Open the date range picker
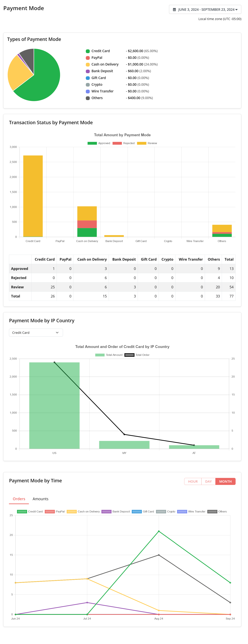The image size is (248, 644). coord(205,9)
